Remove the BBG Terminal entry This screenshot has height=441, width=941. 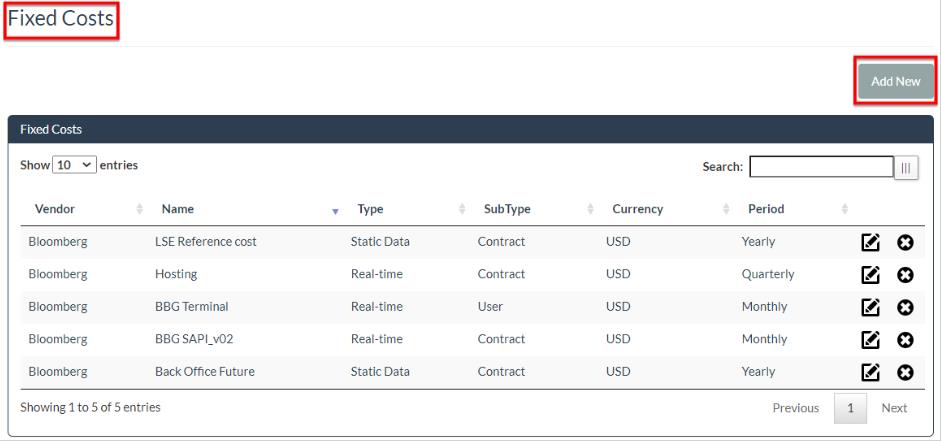906,307
